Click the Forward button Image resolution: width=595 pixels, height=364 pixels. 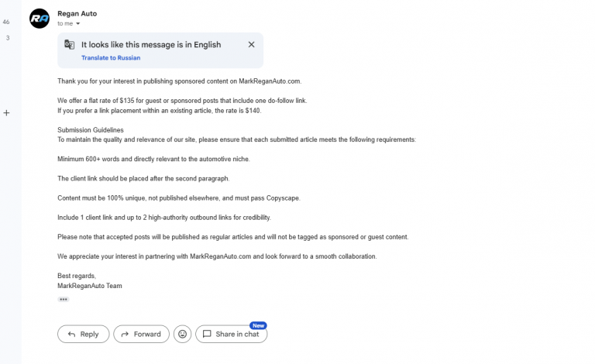coord(141,334)
